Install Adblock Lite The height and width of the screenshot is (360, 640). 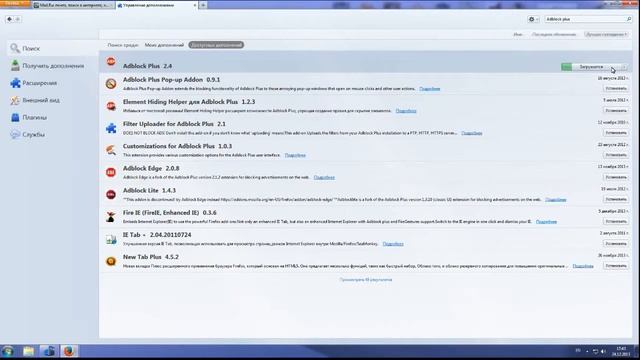point(616,199)
